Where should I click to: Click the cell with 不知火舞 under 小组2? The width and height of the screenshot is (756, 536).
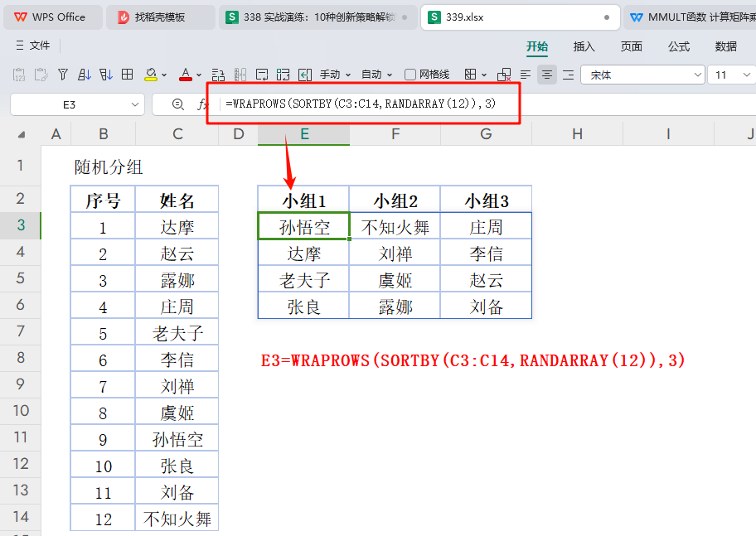coord(395,226)
